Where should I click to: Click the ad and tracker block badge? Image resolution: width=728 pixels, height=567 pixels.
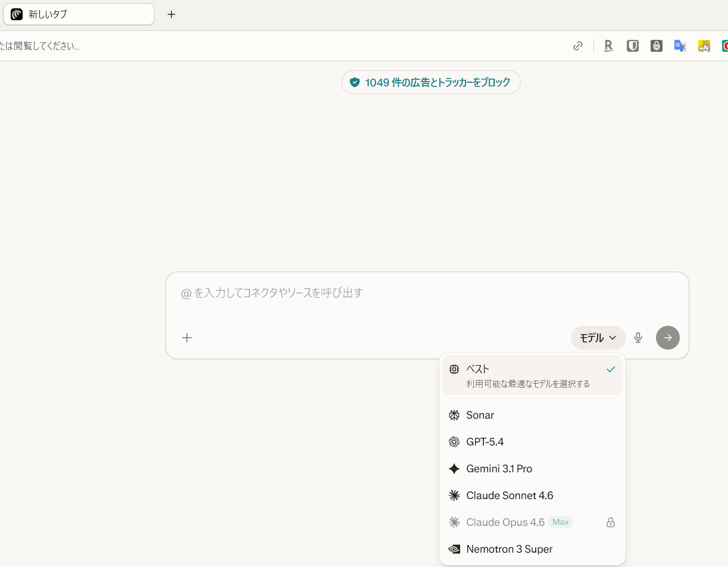pos(430,82)
